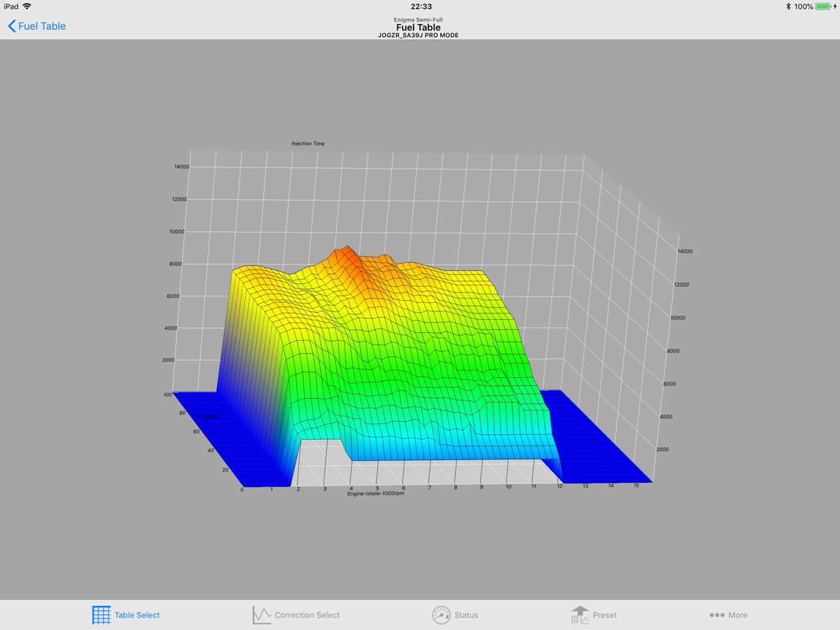Tap the Fuel Table title heading
This screenshot has width=840, height=630.
pyautogui.click(x=419, y=27)
